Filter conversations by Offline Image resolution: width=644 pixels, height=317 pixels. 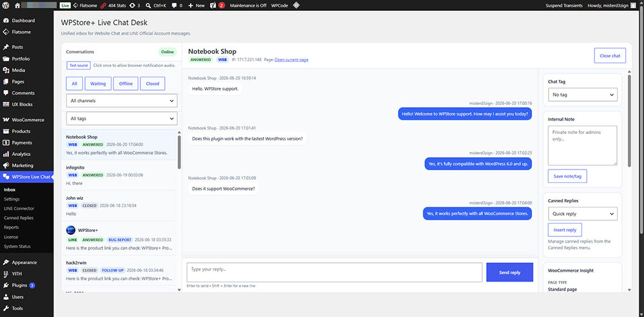(x=126, y=84)
